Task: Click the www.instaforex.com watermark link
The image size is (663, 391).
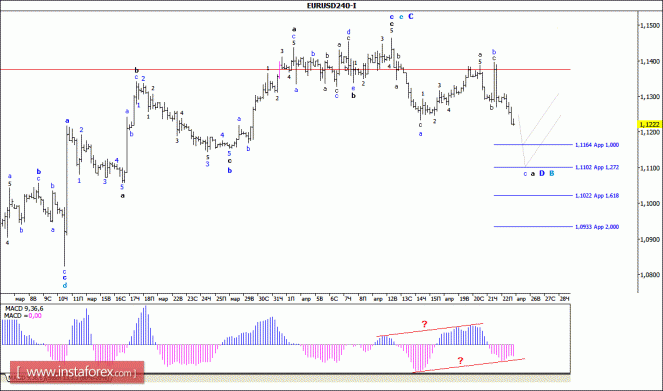Action: click(77, 372)
